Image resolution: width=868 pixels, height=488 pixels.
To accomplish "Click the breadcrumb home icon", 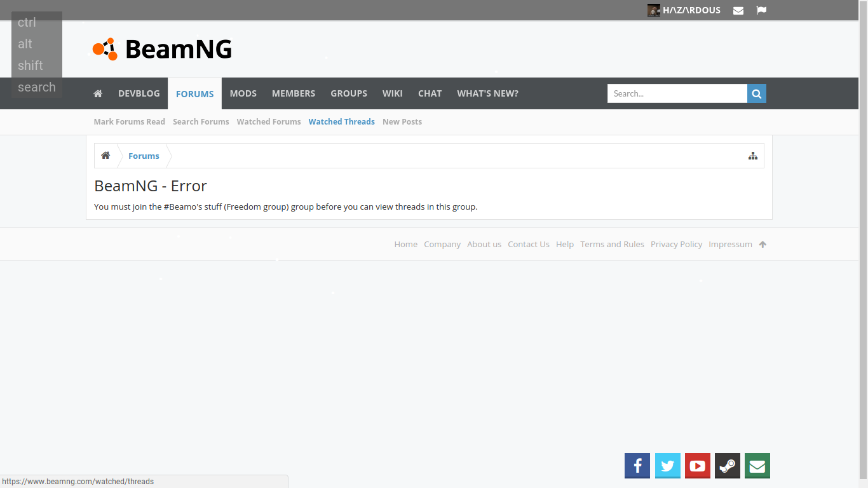I will point(105,156).
